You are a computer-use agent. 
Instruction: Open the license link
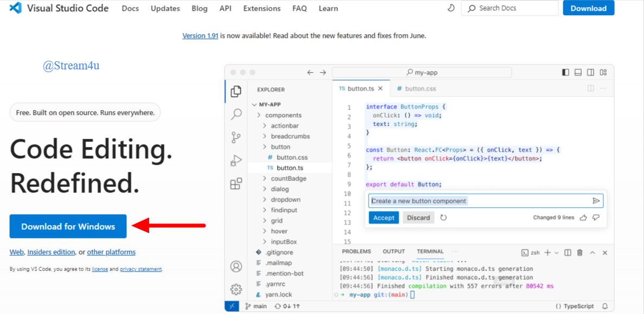click(100, 269)
